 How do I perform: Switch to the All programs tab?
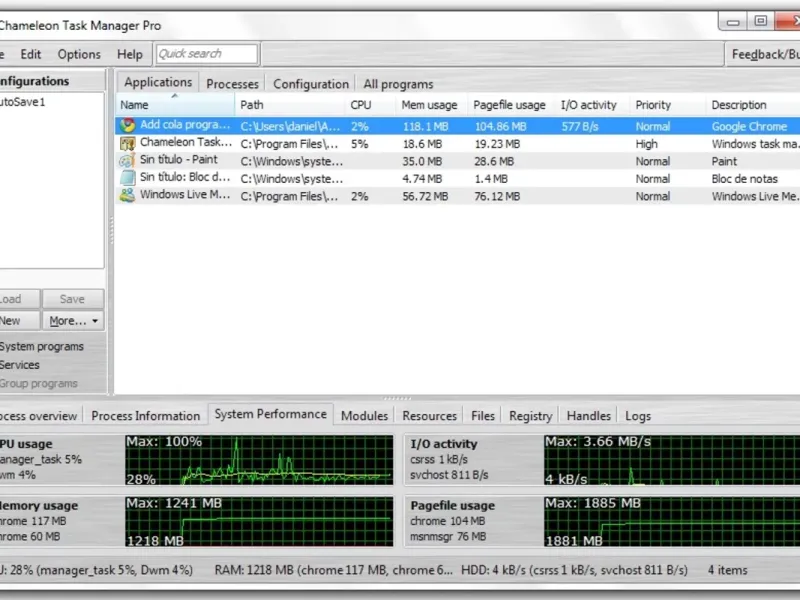[x=398, y=84]
